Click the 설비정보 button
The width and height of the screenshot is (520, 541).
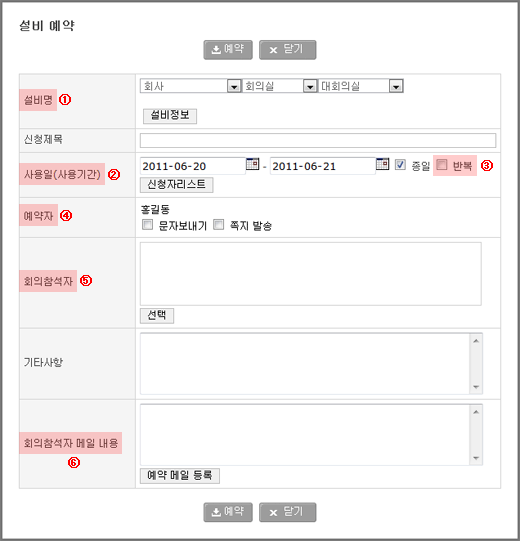(170, 116)
